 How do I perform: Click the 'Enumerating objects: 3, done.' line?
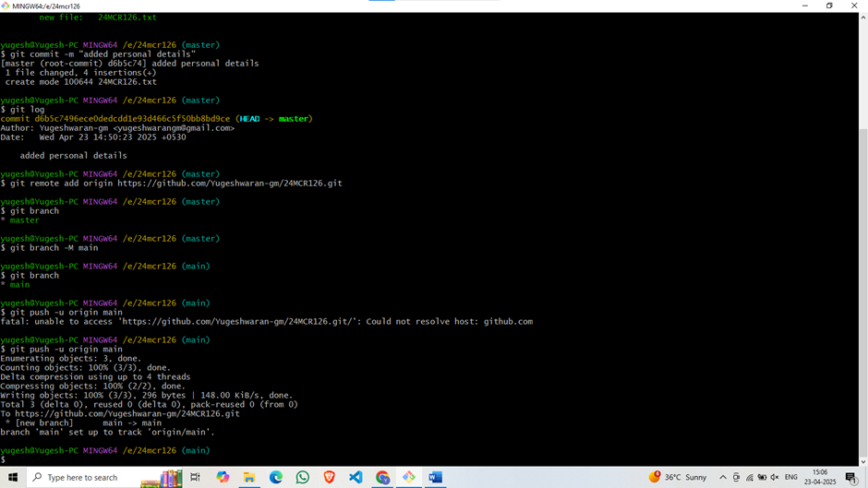coord(71,359)
